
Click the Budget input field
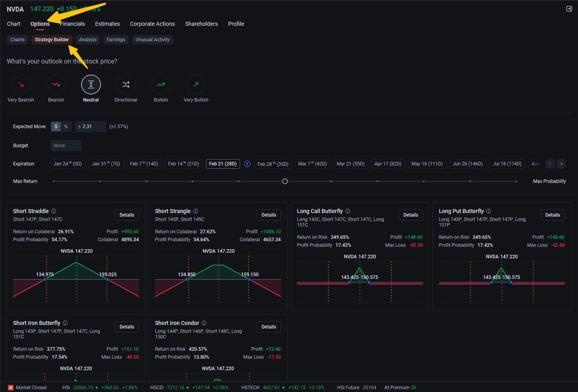(66, 146)
